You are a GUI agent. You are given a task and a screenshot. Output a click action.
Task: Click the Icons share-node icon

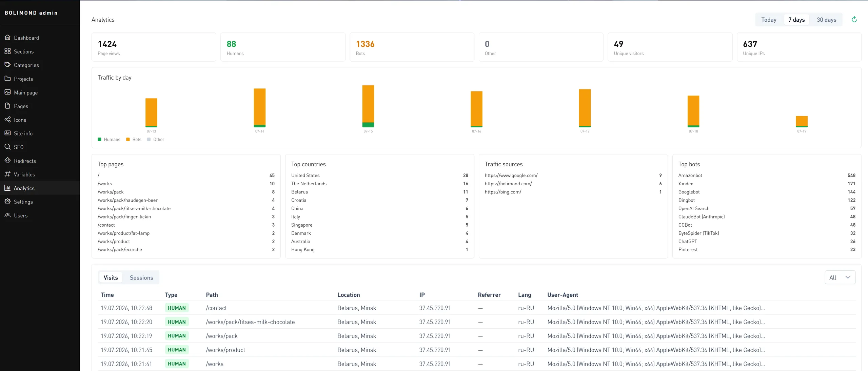click(x=7, y=120)
